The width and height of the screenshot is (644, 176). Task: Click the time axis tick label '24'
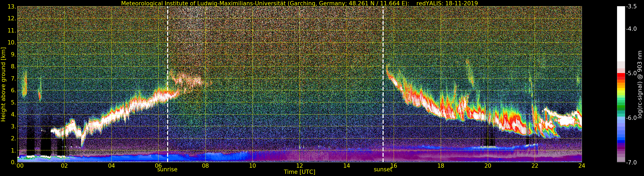[582, 166]
